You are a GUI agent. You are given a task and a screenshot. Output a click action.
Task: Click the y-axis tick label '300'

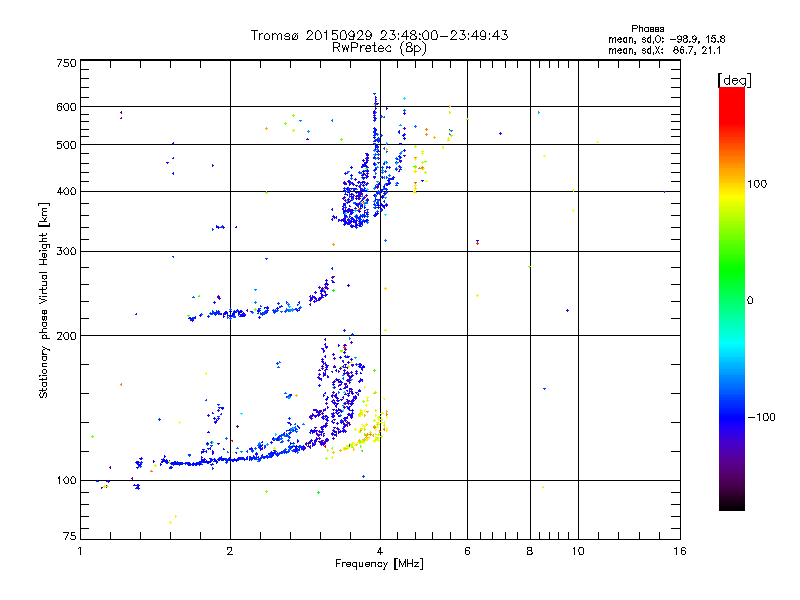pos(66,252)
